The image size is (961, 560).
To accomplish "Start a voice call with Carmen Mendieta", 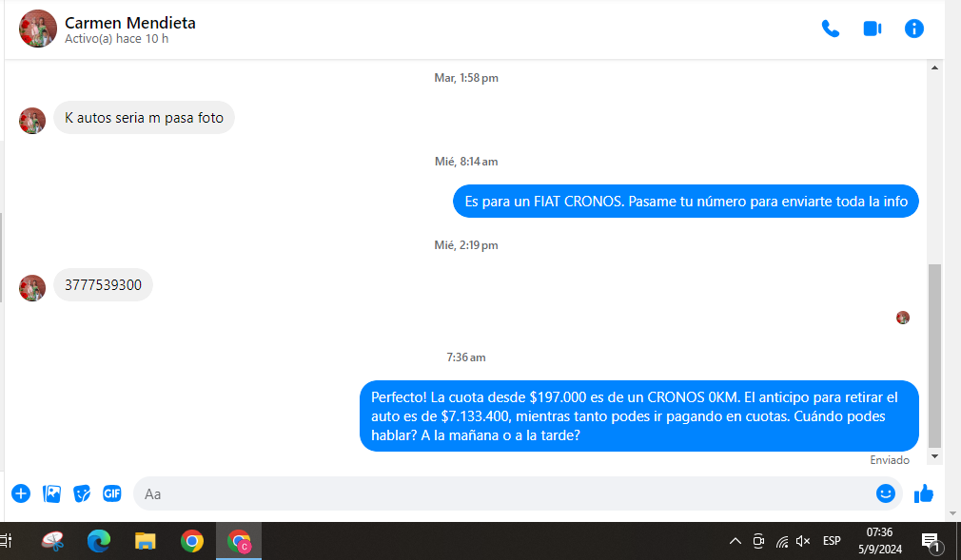I will point(831,29).
